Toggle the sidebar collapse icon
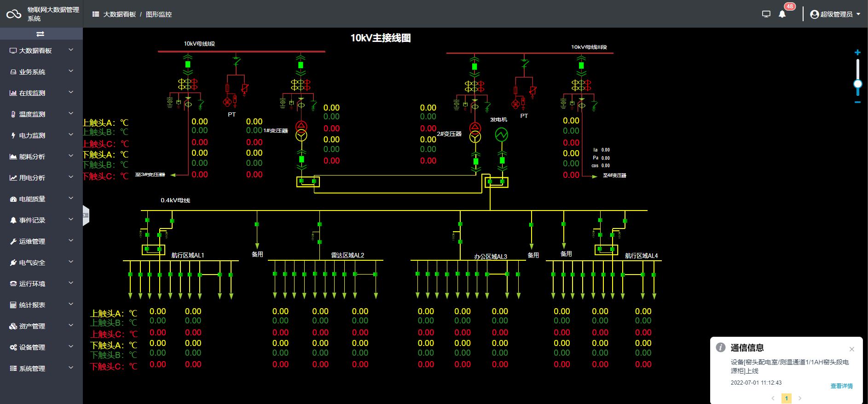Viewport: 868px width, 404px height. pyautogui.click(x=41, y=34)
